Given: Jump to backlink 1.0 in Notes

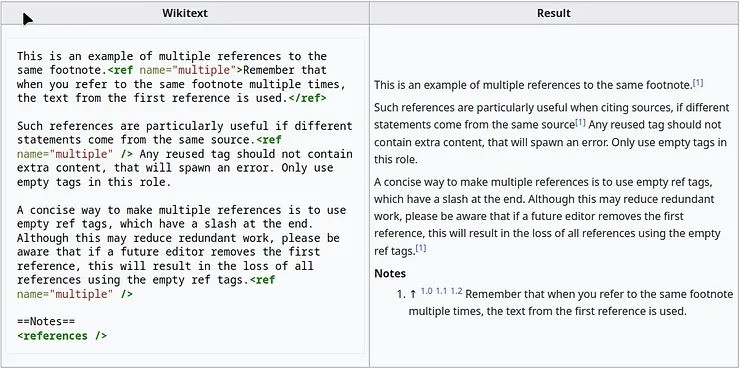Looking at the screenshot, I should tap(426, 291).
